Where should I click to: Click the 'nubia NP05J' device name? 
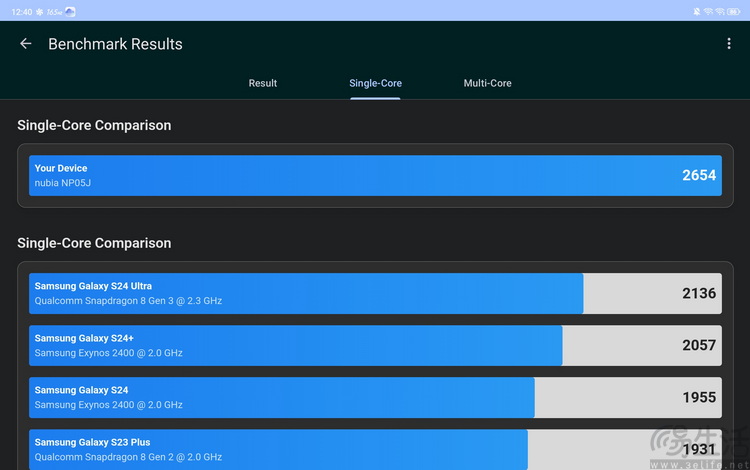pyautogui.click(x=63, y=183)
